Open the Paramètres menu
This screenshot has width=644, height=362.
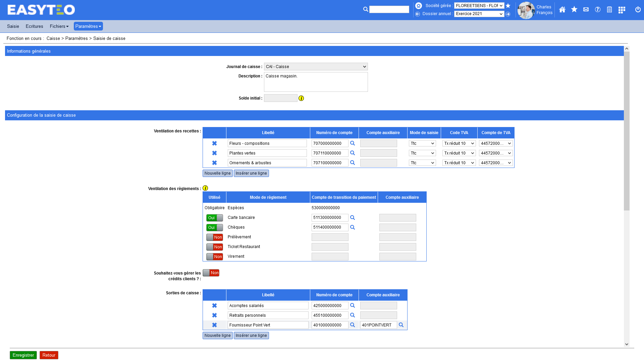(88, 26)
